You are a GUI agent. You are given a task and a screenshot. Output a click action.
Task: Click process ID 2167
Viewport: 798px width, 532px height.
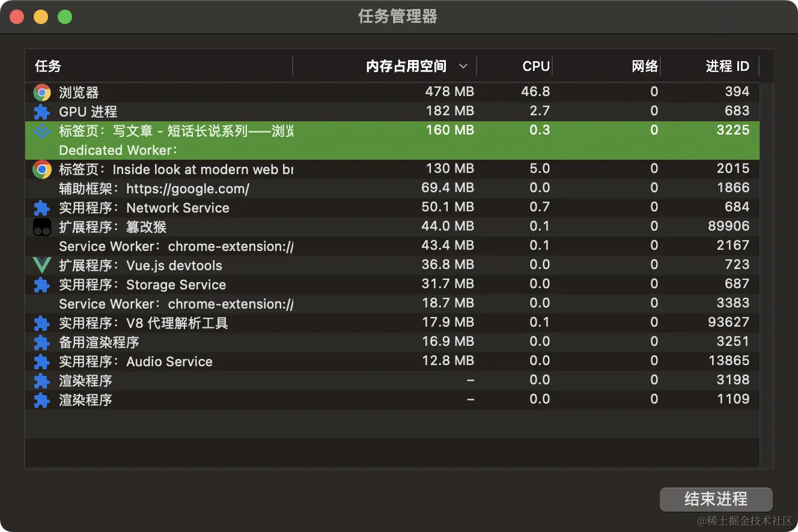[x=733, y=245]
